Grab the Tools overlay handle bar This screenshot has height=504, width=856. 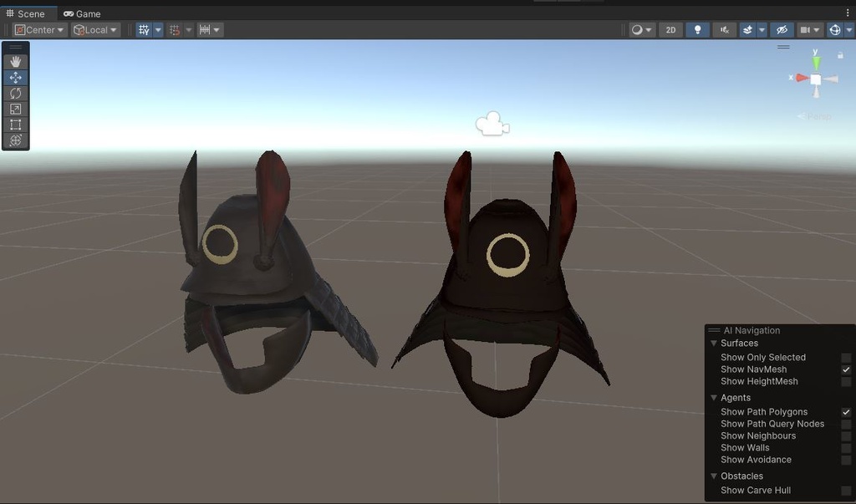15,48
